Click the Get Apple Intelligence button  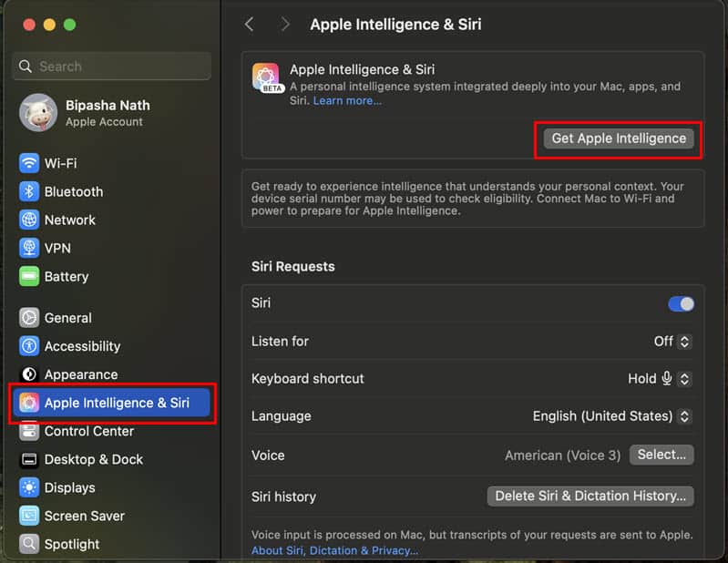pyautogui.click(x=619, y=138)
